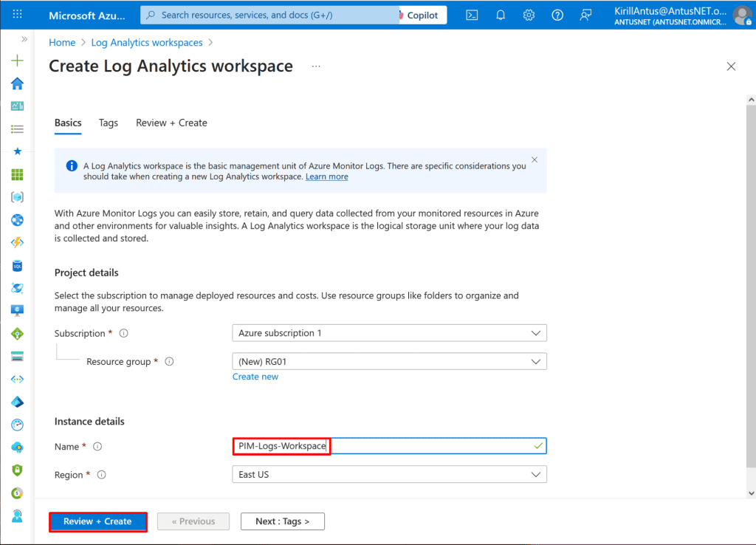Open the portal settings gear

pyautogui.click(x=529, y=15)
